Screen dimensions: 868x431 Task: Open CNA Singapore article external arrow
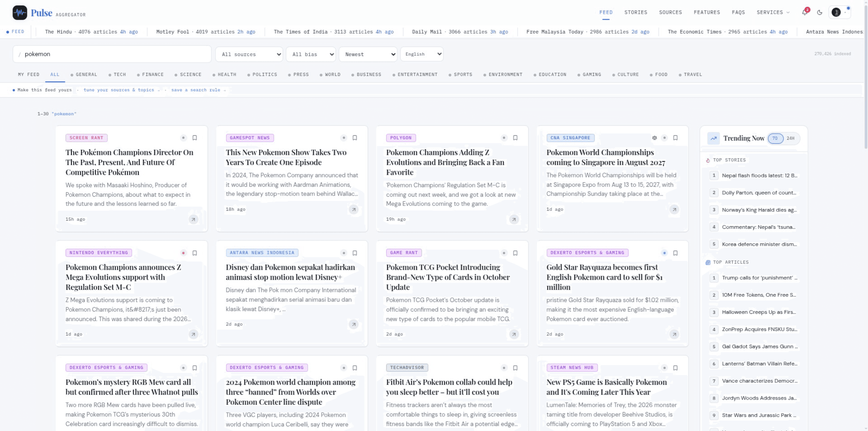674,210
